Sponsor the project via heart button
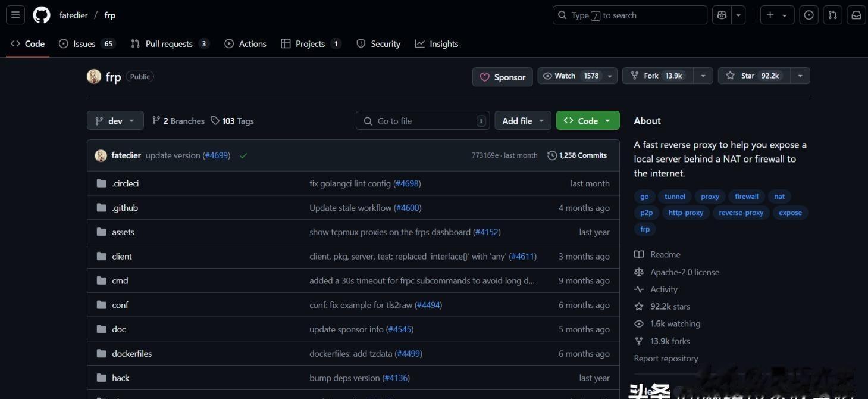868x399 pixels. [503, 77]
